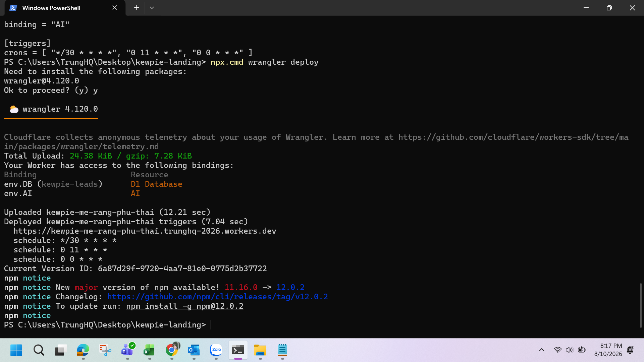Click the 'Uploaded kewpie-me-rang-phu-thai' line

tap(107, 213)
